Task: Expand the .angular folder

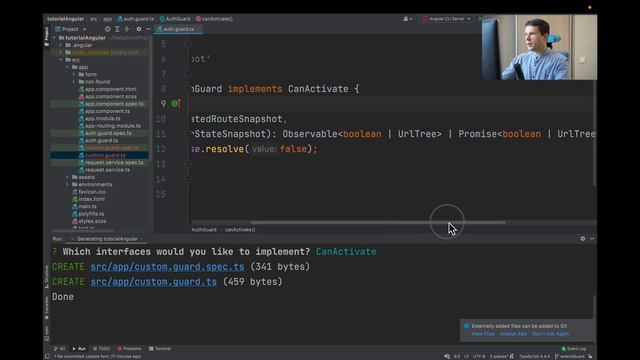Action: coord(61,45)
